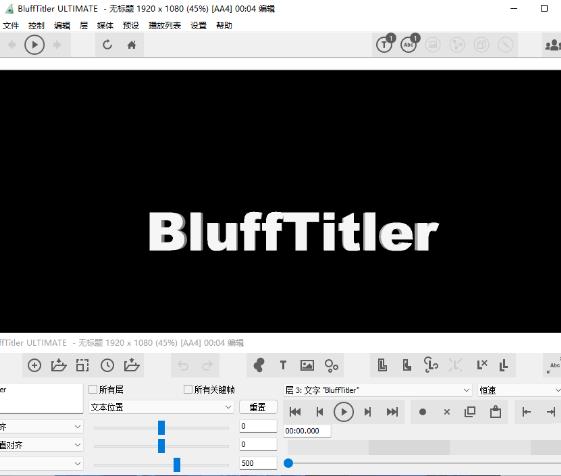The height and width of the screenshot is (476, 561).
Task: Click the 重置 reset button
Action: coord(258,407)
